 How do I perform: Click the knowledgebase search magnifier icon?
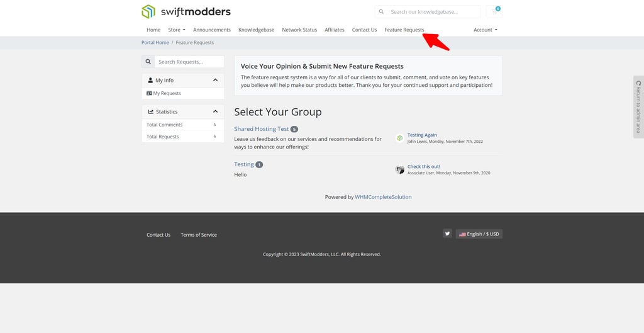(381, 11)
